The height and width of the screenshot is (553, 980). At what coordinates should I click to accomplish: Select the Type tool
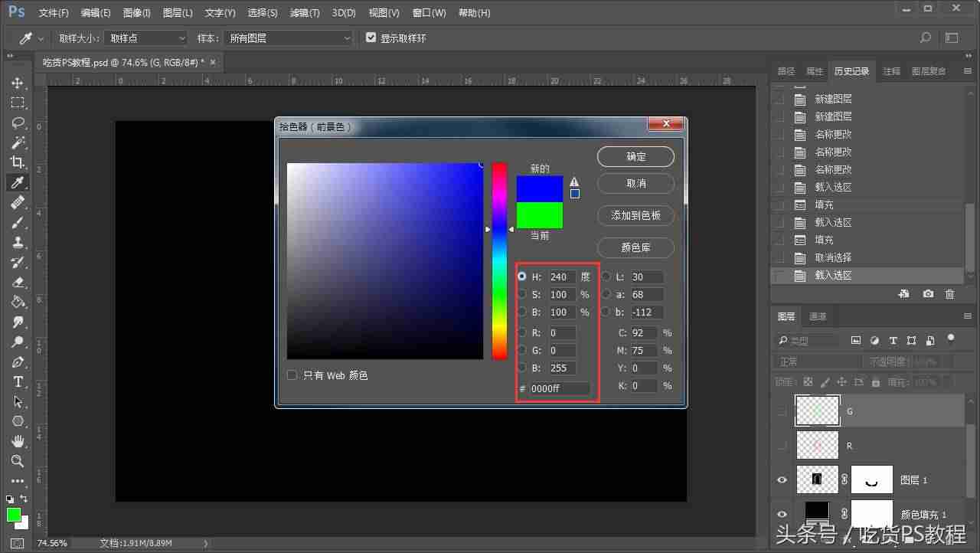(18, 381)
